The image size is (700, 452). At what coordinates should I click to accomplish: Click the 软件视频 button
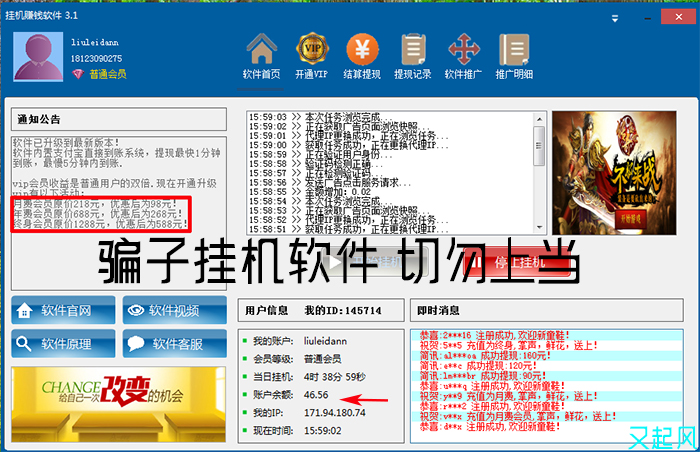[175, 310]
